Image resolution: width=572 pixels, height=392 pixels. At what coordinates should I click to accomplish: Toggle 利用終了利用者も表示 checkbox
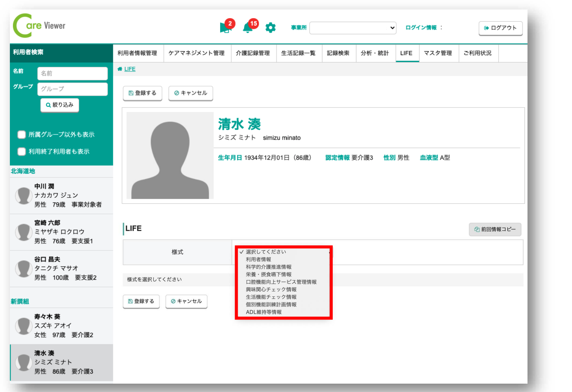pyautogui.click(x=22, y=152)
